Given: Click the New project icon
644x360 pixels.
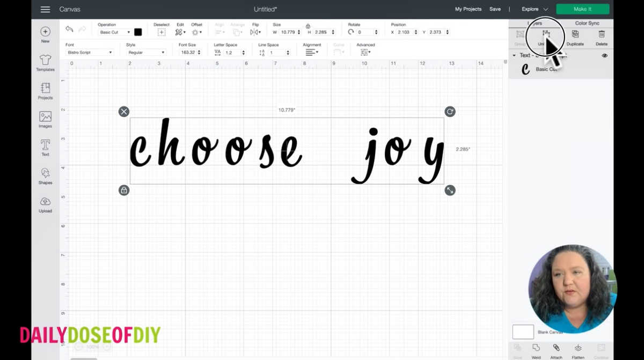Looking at the screenshot, I should pos(45,32).
